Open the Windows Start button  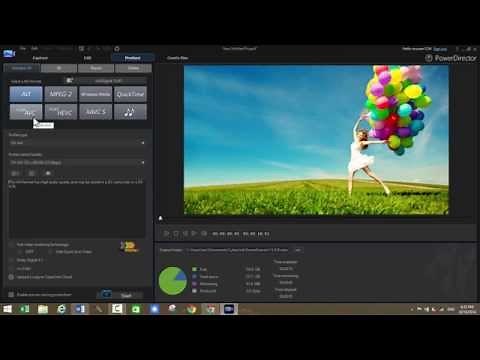click(7, 309)
